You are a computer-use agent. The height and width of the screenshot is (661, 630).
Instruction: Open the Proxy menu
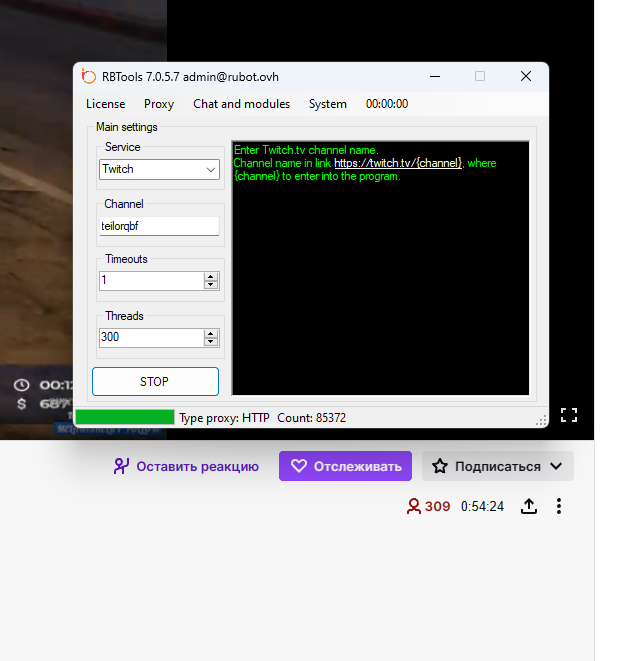[x=159, y=104]
